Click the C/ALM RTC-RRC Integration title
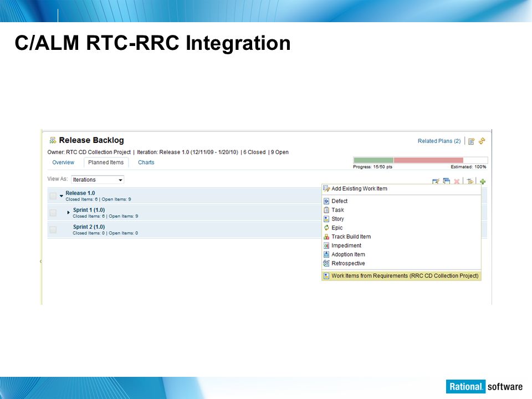 [x=153, y=43]
